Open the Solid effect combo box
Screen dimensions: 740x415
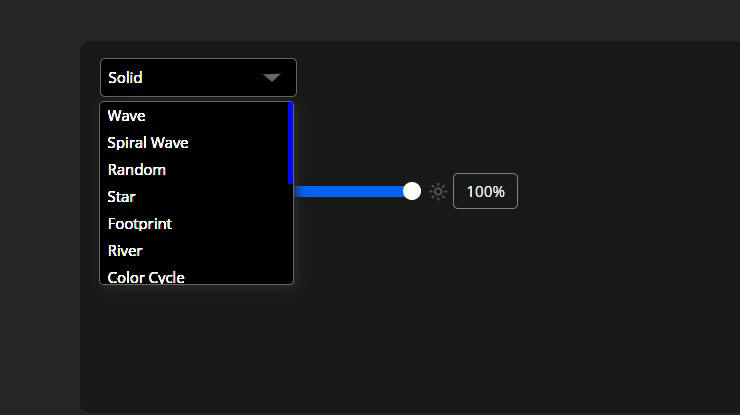(198, 77)
